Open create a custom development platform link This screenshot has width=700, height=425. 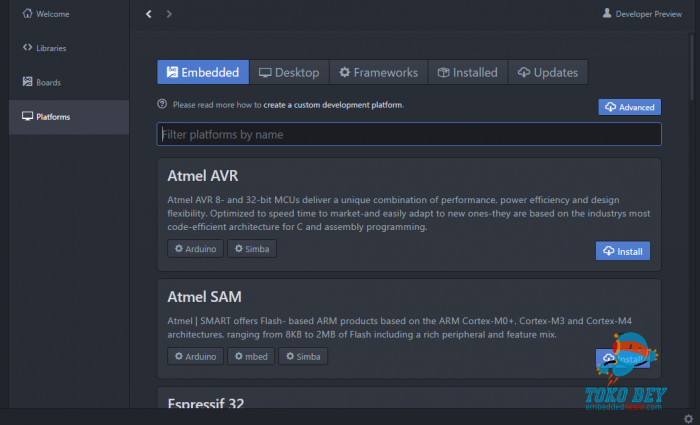point(333,104)
